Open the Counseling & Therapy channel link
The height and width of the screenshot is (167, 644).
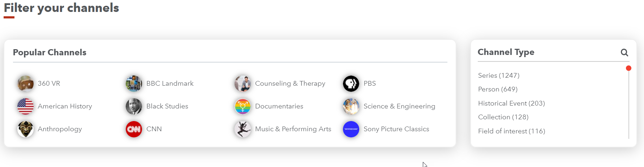click(290, 83)
